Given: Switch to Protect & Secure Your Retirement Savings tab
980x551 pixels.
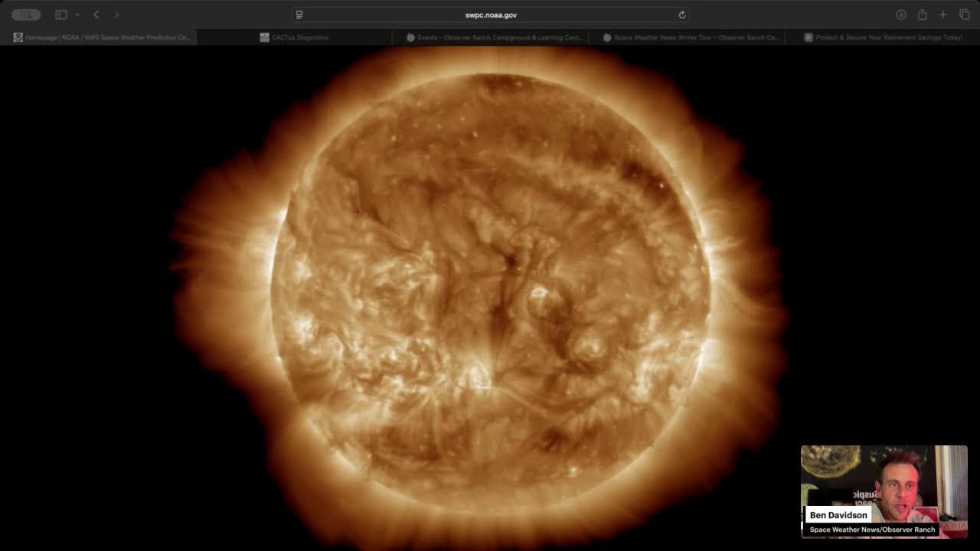Looking at the screenshot, I should 882,37.
